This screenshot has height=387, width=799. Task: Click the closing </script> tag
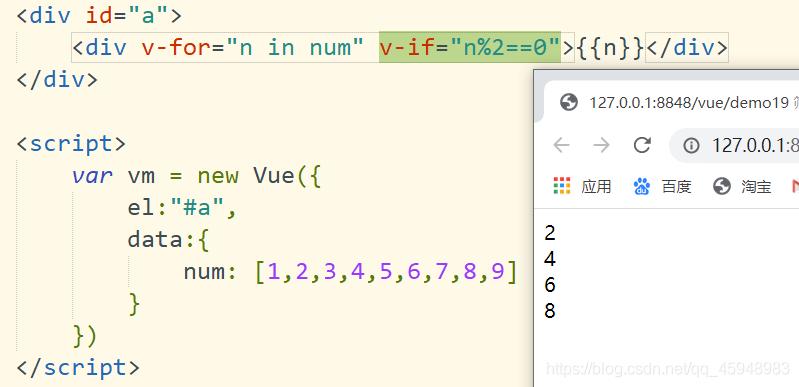pos(78,367)
